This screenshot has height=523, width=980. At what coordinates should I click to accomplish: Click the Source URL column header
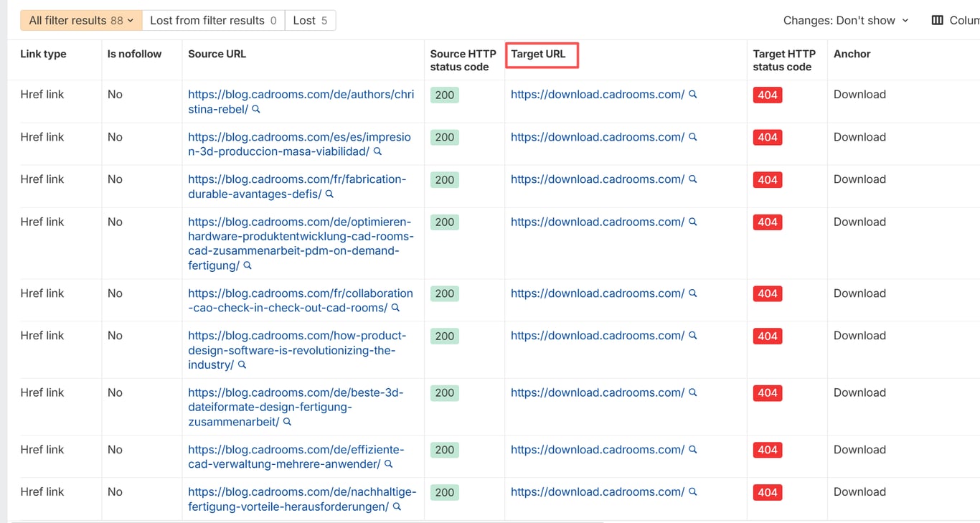(x=217, y=54)
